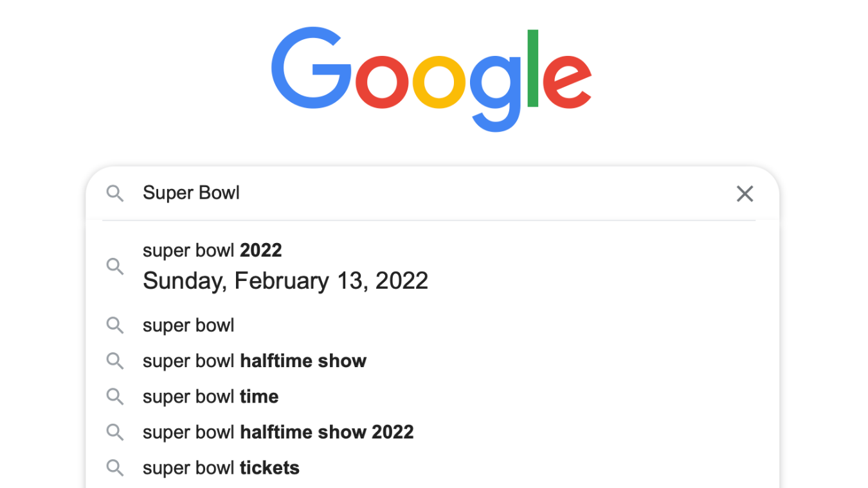Clear the search text with the X button
The width and height of the screenshot is (868, 488).
[x=745, y=194]
